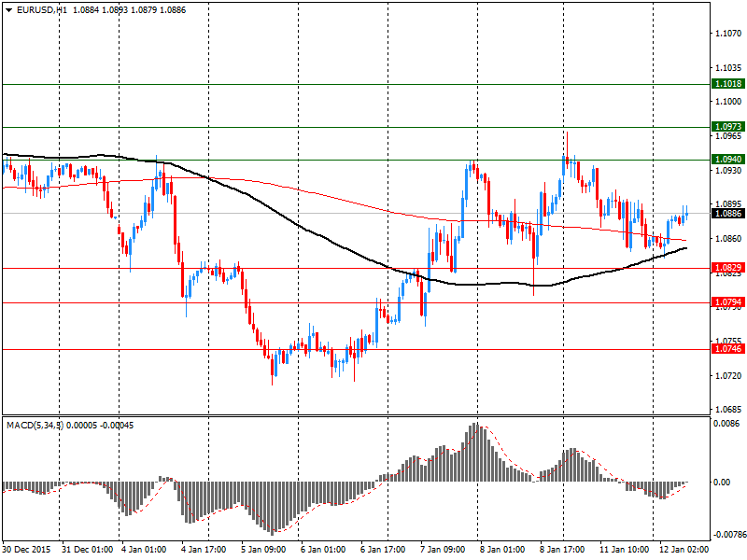This screenshot has height=560, width=747.
Task: Click the 30 Dec 2015 date label
Action: (x=28, y=550)
